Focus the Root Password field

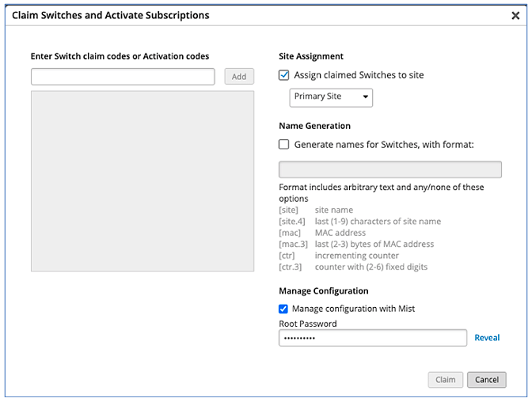click(x=373, y=338)
